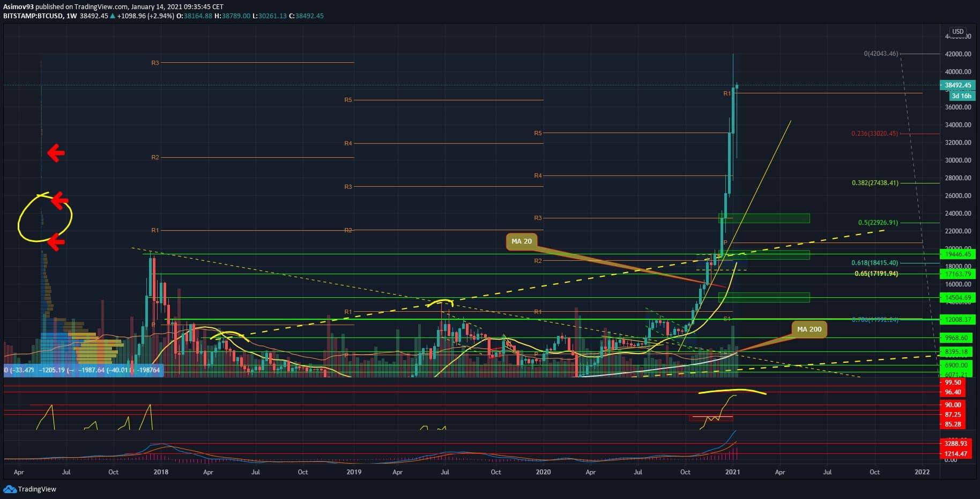Click the 0.618(18415.40) Fibonacci label
The height and width of the screenshot is (499, 980).
(874, 263)
